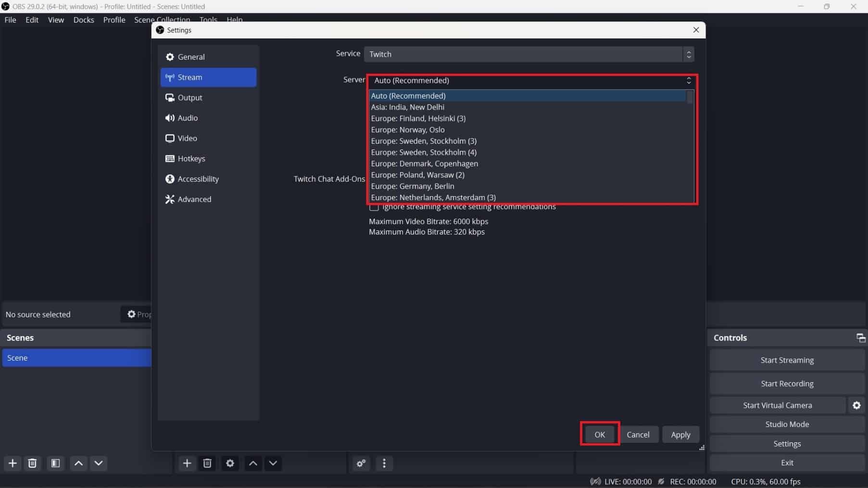Open Settings from Controls dock
Image resolution: width=868 pixels, height=488 pixels.
(787, 444)
